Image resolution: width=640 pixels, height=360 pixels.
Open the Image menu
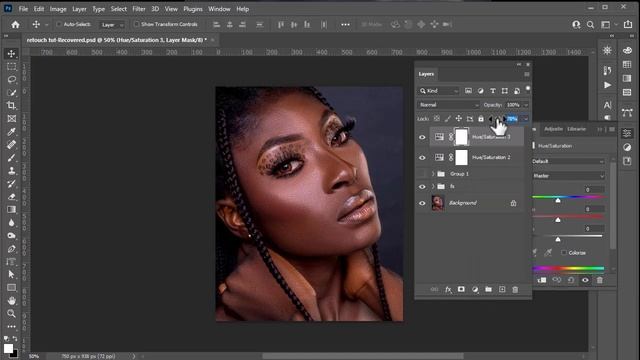point(58,9)
